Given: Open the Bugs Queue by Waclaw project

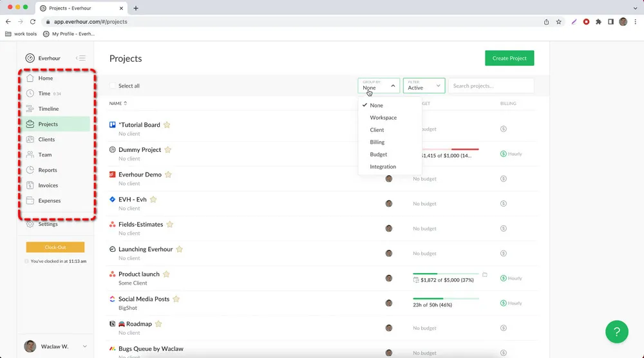Looking at the screenshot, I should tap(151, 349).
